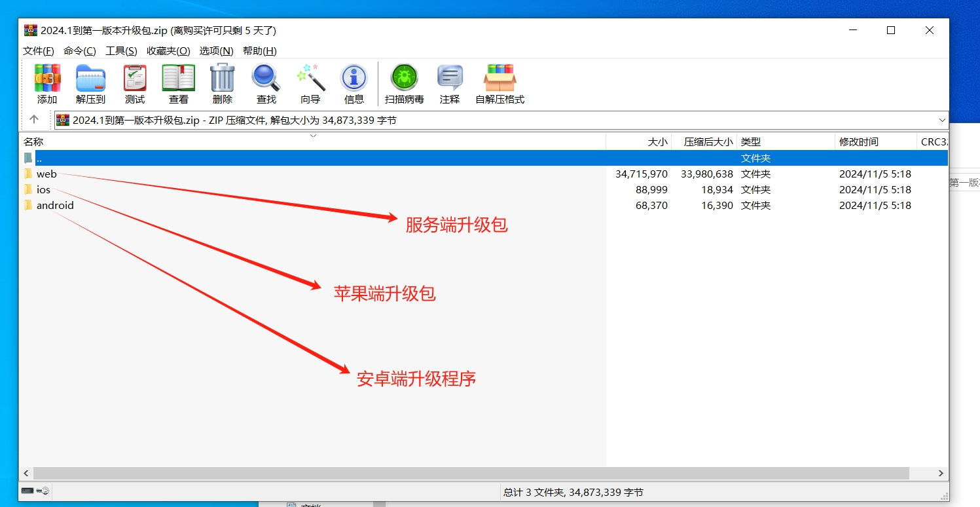This screenshot has height=507, width=980.
Task: Click the 测试 (Test) toolbar icon
Action: point(135,78)
